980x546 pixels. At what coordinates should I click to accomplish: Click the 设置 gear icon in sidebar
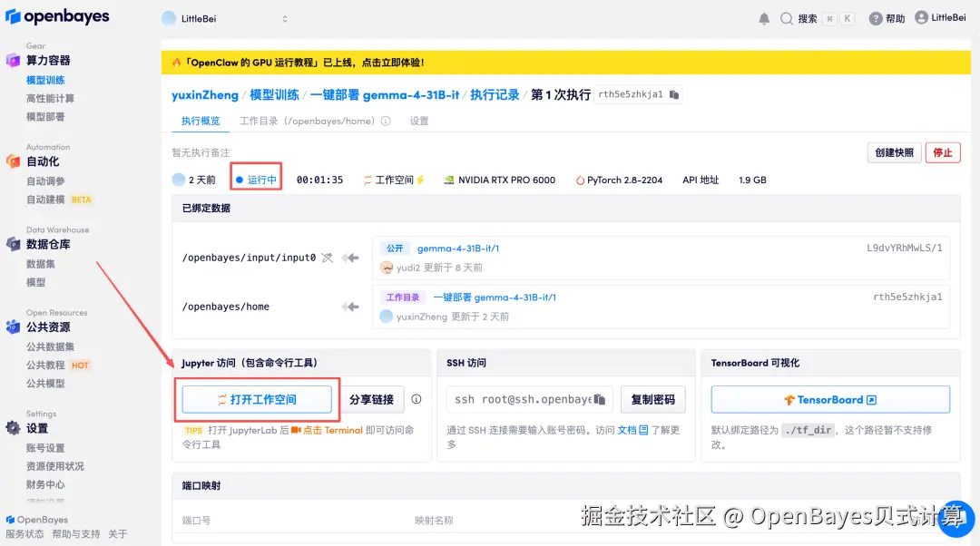pos(14,428)
